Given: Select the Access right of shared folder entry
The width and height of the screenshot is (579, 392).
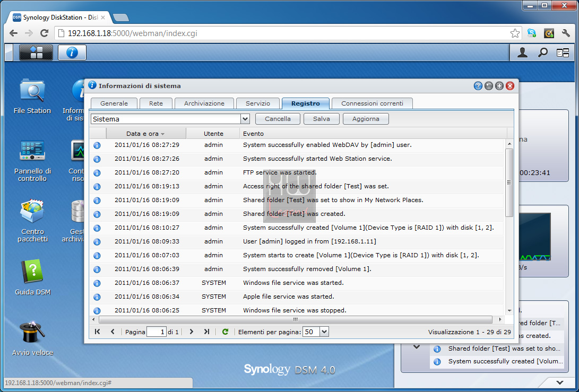Looking at the screenshot, I should 297,186.
